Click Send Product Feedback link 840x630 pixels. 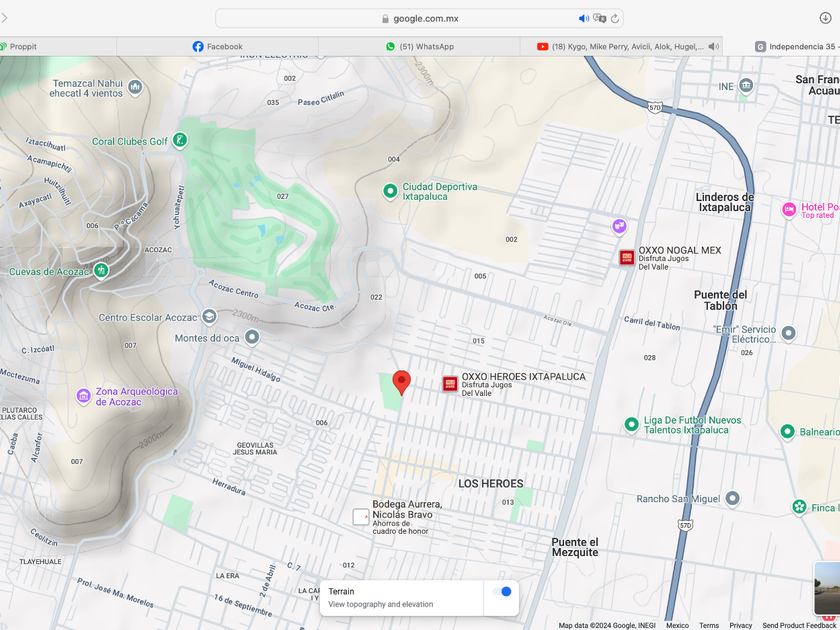click(801, 625)
